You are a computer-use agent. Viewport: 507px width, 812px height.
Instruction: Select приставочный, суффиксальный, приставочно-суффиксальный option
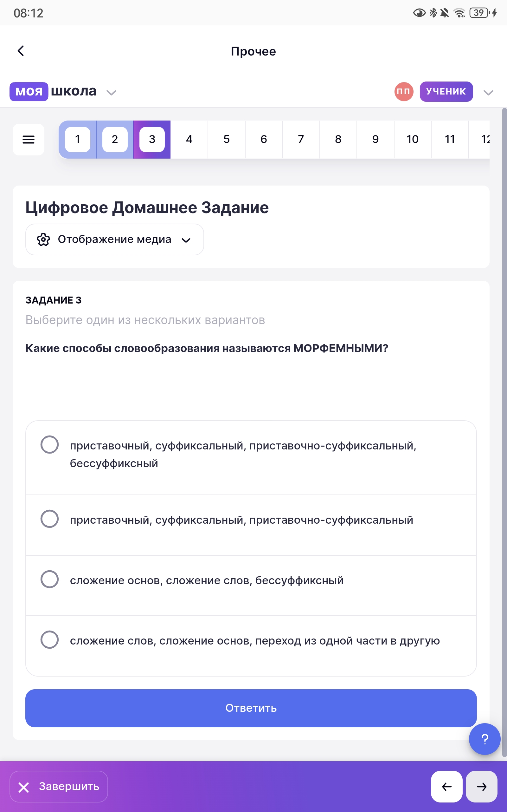click(50, 519)
